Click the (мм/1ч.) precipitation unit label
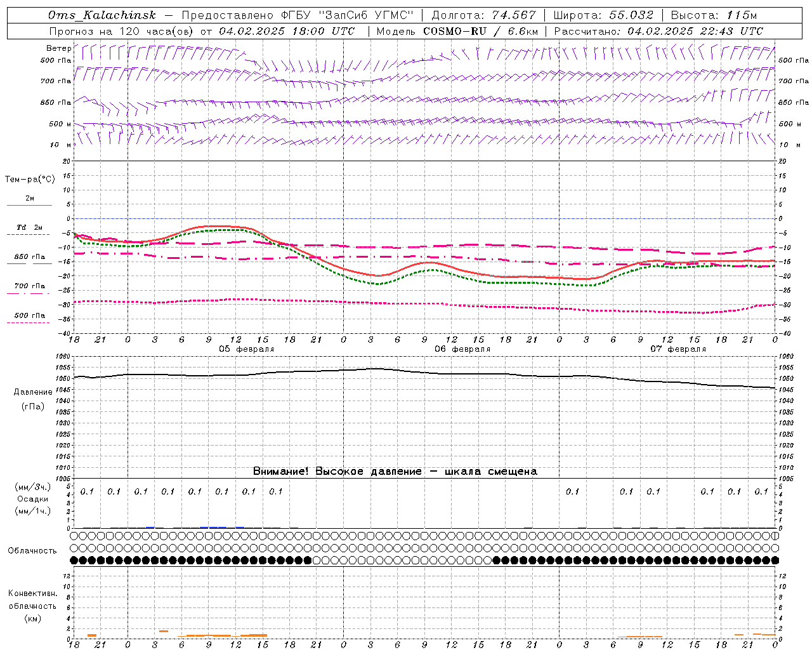Screen dimensions: 812x650 point(32,510)
